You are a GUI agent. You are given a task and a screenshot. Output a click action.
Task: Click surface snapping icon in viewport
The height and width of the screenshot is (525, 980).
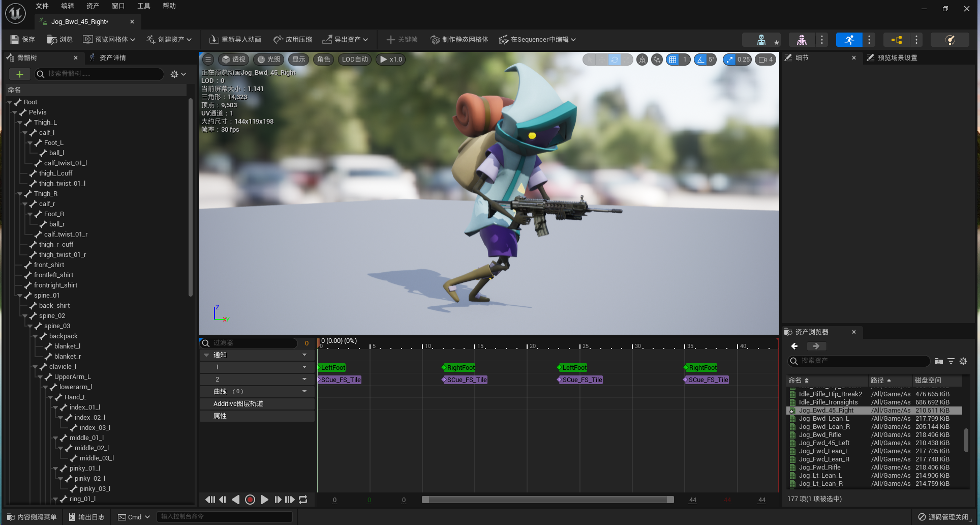pos(657,60)
